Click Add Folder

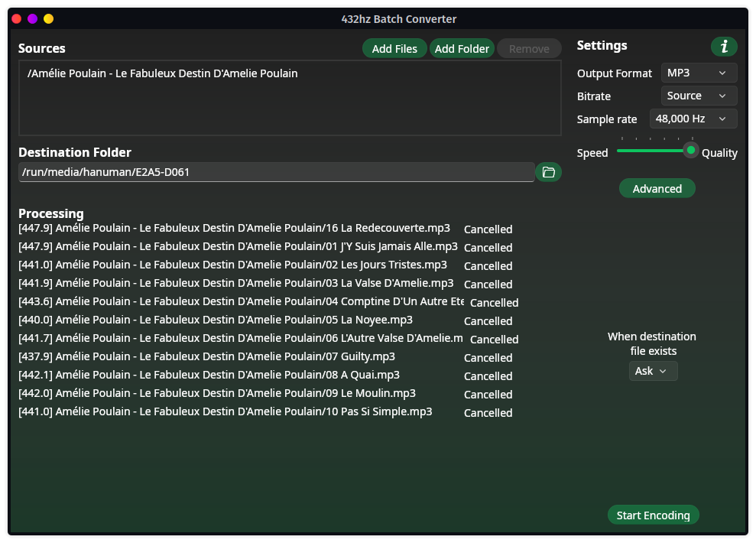coord(462,47)
